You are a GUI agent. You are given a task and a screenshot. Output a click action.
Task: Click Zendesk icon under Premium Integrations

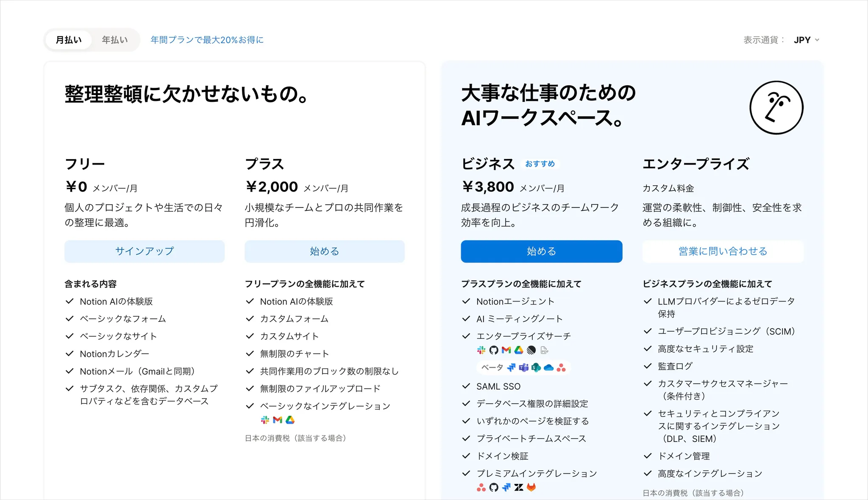pyautogui.click(x=519, y=488)
